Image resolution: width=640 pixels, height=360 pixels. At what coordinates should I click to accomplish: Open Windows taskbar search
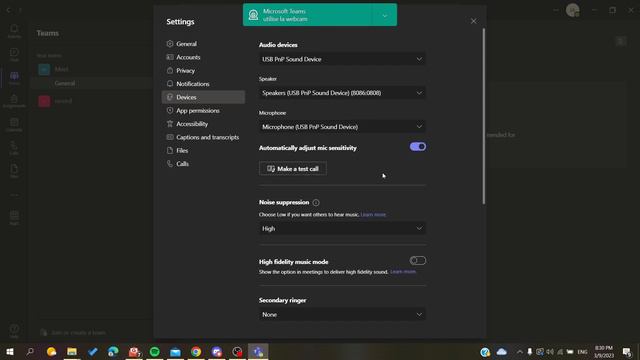[30, 351]
